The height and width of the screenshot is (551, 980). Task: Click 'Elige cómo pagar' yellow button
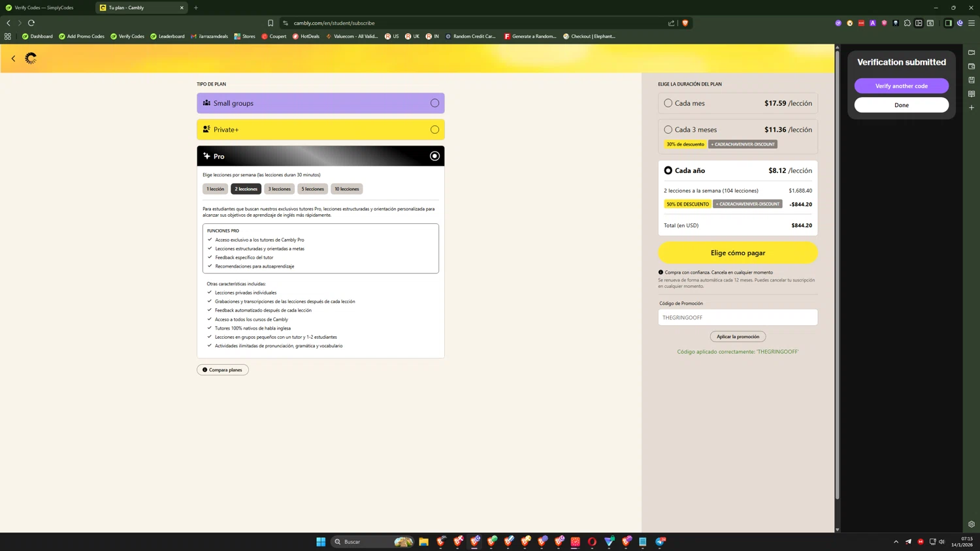738,253
